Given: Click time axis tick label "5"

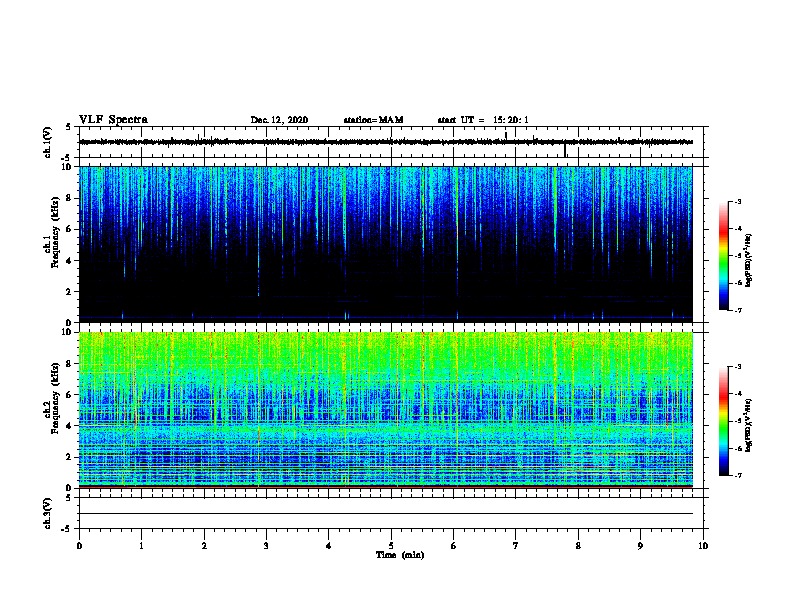Looking at the screenshot, I should point(391,546).
